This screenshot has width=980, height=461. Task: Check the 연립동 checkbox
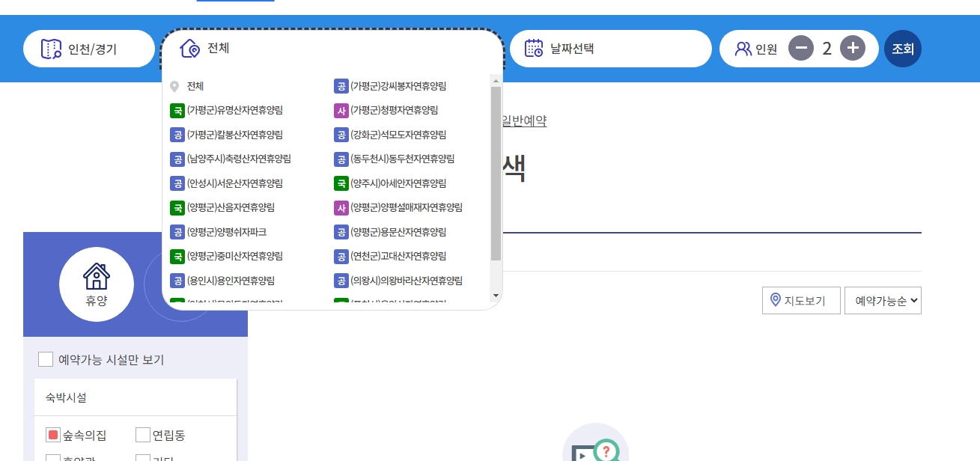pyautogui.click(x=143, y=435)
